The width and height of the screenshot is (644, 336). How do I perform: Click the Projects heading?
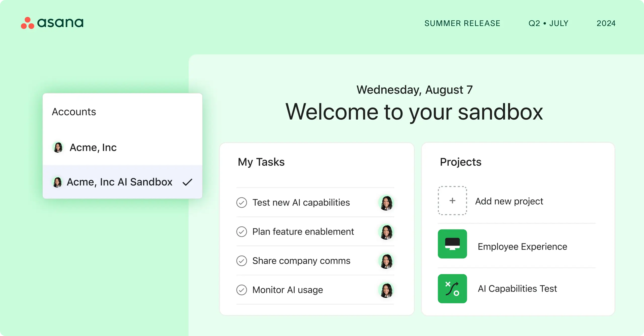[461, 162]
